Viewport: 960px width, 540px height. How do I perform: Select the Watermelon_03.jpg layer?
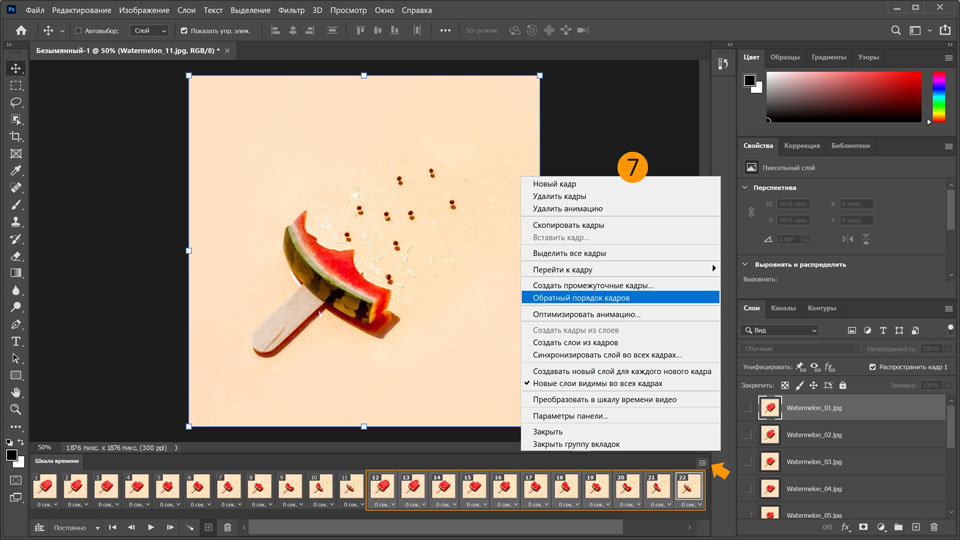click(x=815, y=462)
